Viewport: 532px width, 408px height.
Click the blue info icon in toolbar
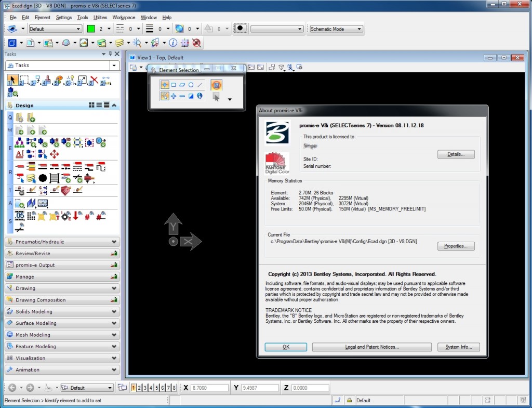pyautogui.click(x=173, y=43)
